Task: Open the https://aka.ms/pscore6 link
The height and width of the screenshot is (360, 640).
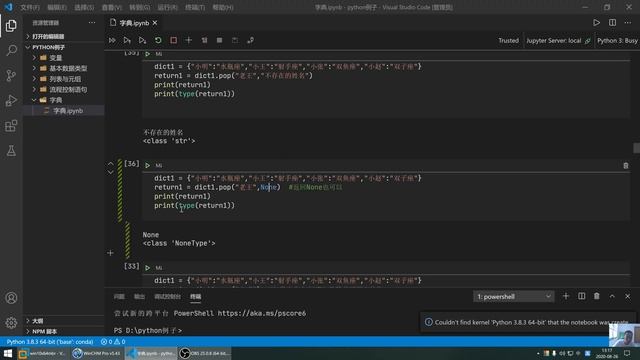Action: click(x=262, y=313)
